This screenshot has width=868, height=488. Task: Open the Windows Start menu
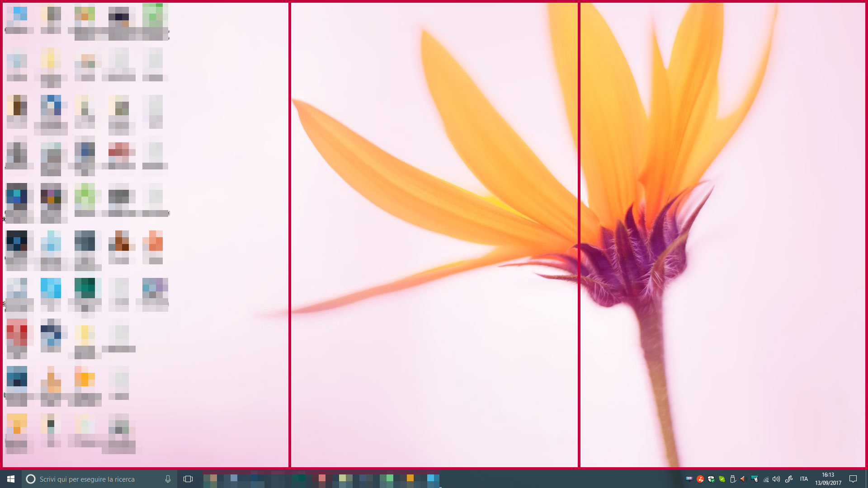11,479
